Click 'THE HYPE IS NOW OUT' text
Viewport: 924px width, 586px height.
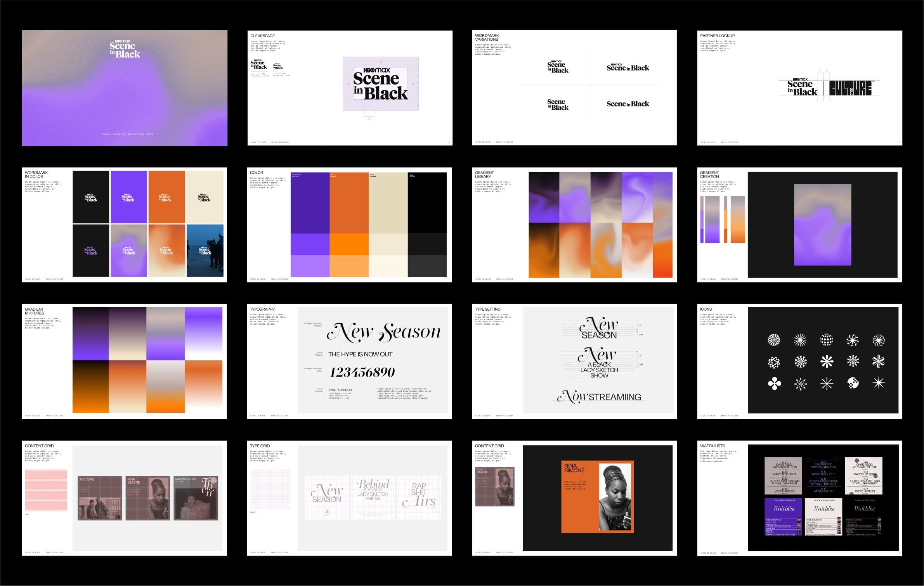coord(360,354)
